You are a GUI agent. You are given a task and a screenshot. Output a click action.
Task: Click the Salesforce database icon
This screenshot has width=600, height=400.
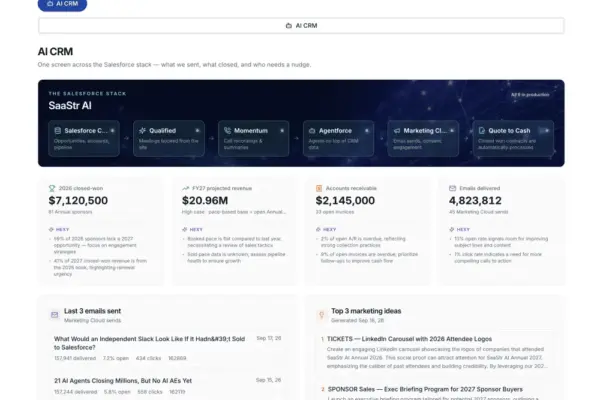[x=57, y=131]
